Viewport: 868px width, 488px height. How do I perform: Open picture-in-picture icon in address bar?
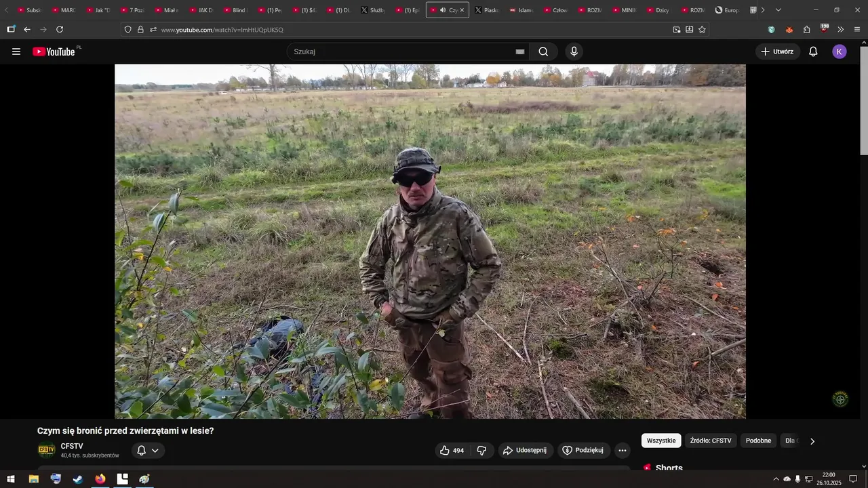(x=677, y=30)
